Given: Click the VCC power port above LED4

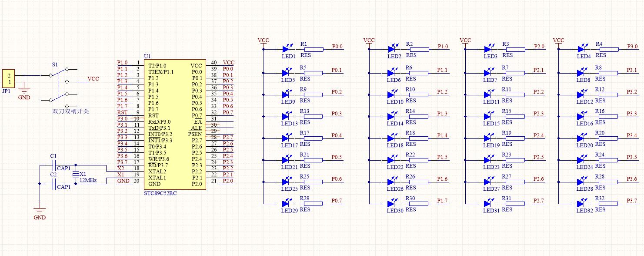Looking at the screenshot, I should [559, 40].
